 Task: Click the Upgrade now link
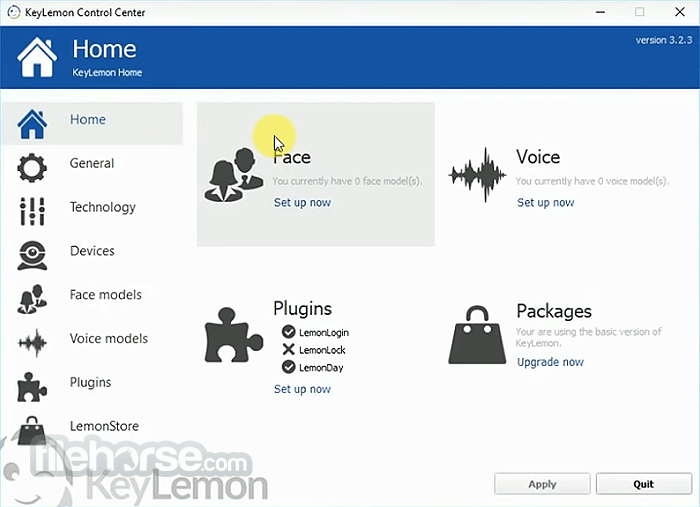[x=550, y=362]
